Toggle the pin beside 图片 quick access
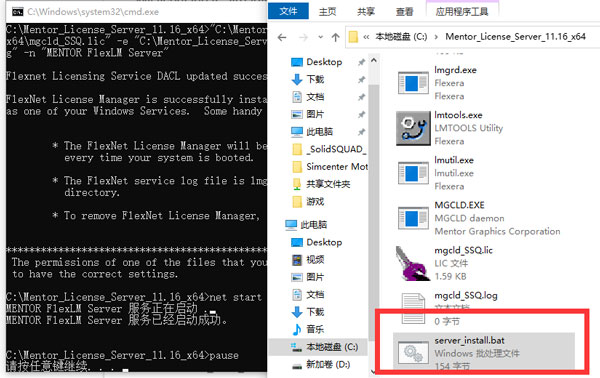 point(361,114)
